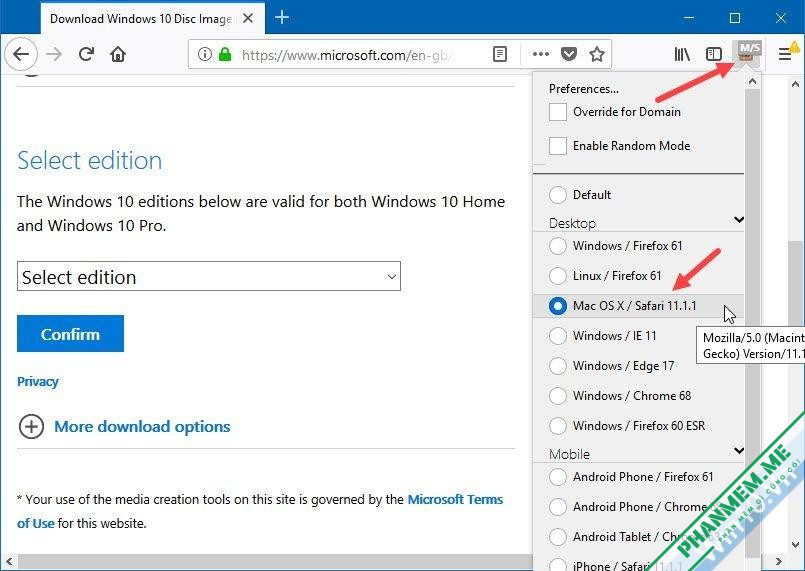Select Windows / Edge 17
Viewport: 805px width, 571px height.
(x=558, y=366)
